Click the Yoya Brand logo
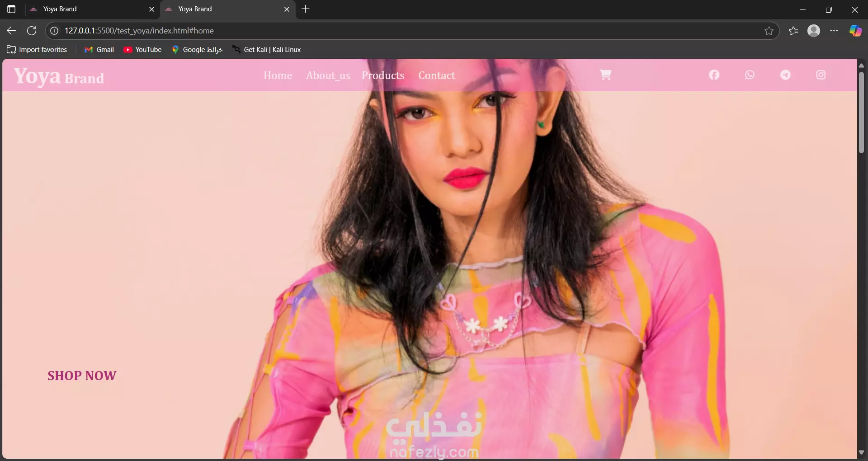 [x=59, y=76]
